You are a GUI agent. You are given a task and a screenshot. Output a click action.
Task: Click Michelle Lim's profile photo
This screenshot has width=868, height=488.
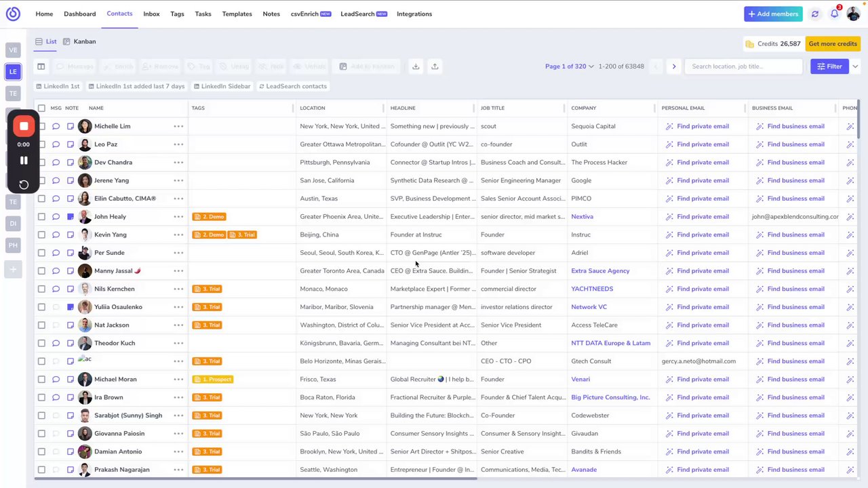tap(85, 126)
